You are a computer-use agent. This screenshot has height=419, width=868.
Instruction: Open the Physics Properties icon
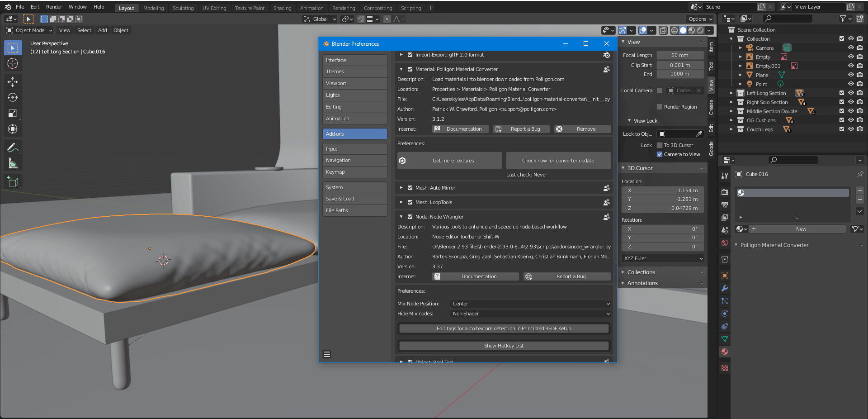click(x=724, y=314)
